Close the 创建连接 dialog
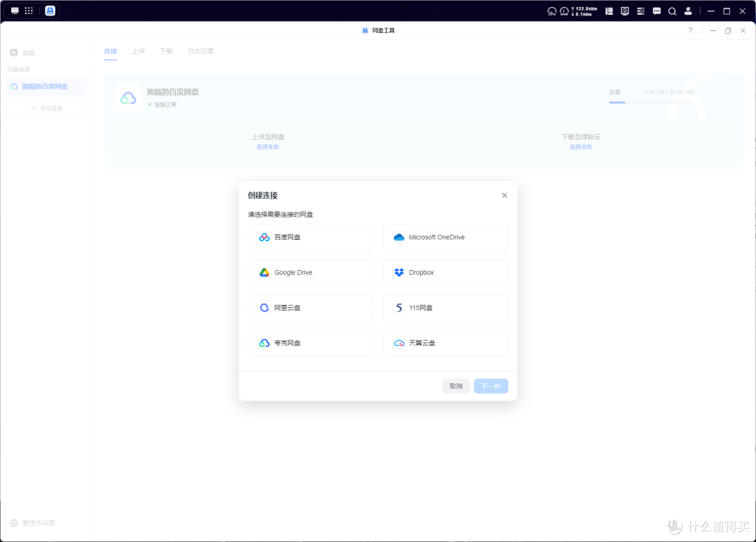756x542 pixels. (x=504, y=195)
